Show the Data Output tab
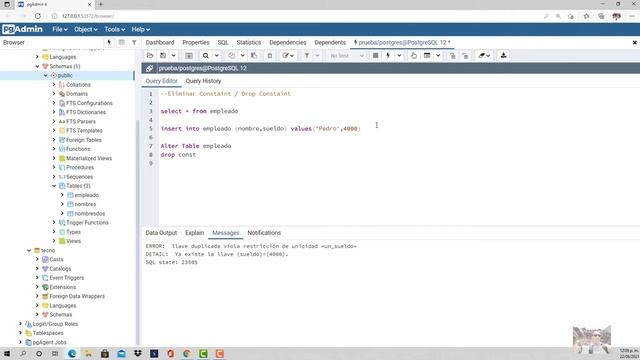 (161, 233)
